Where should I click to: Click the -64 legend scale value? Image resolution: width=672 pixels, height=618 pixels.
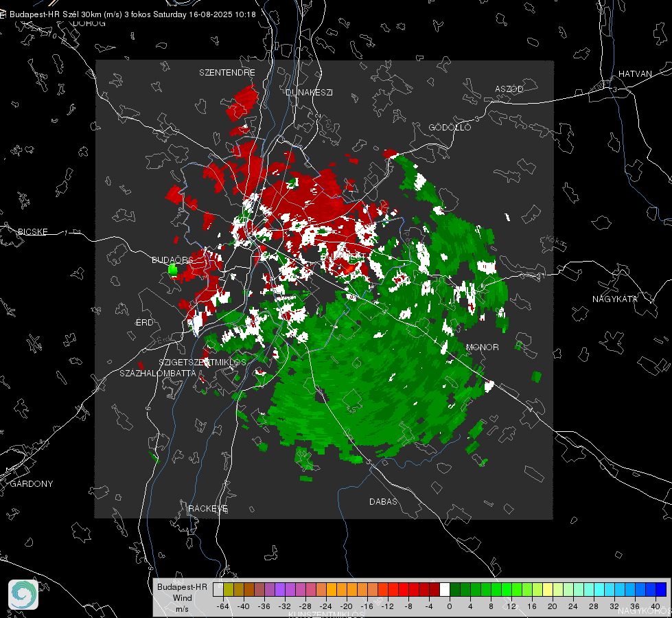[223, 606]
